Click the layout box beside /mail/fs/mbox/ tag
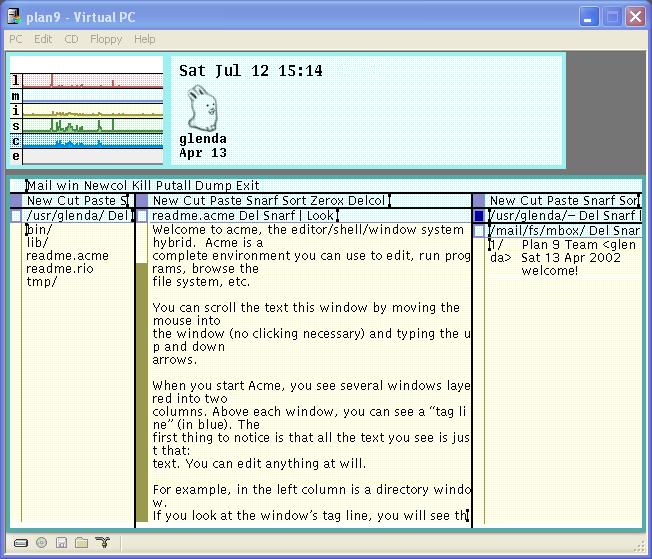This screenshot has width=652, height=559. tap(479, 231)
